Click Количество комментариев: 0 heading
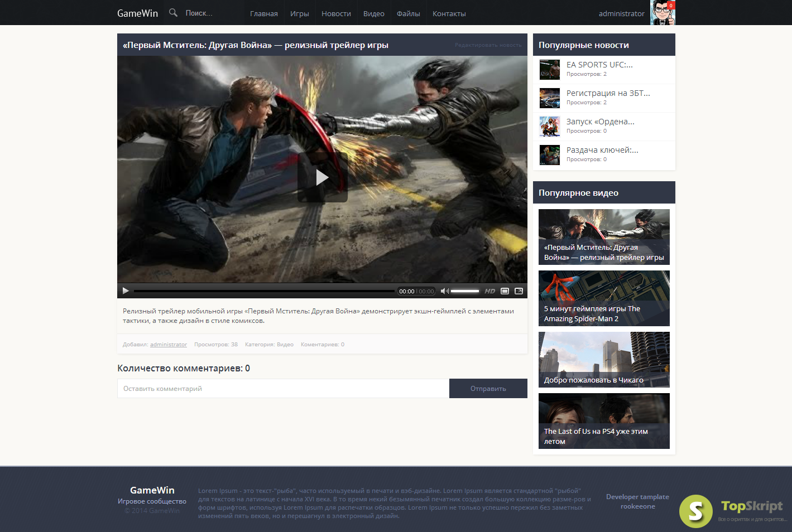Viewport: 792px width, 532px height. (184, 369)
